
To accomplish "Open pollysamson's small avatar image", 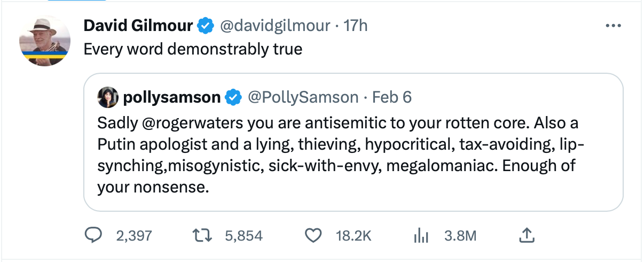I will pos(108,97).
